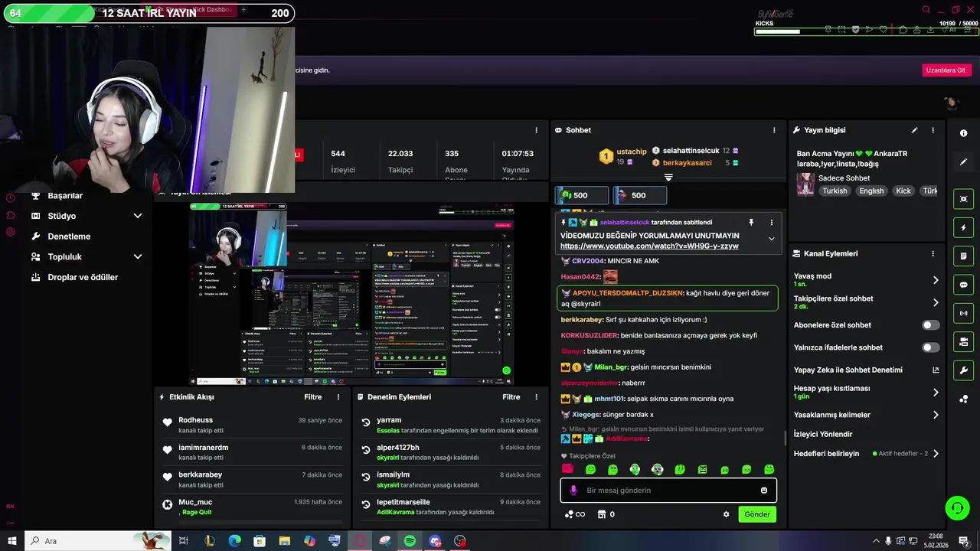Open the pinned message three-dot options

coord(771,222)
